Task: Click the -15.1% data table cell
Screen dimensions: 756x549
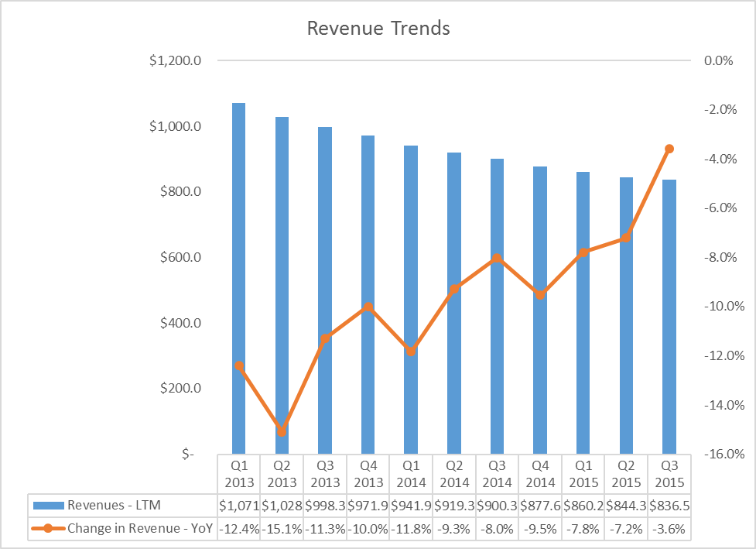Action: click(x=282, y=529)
